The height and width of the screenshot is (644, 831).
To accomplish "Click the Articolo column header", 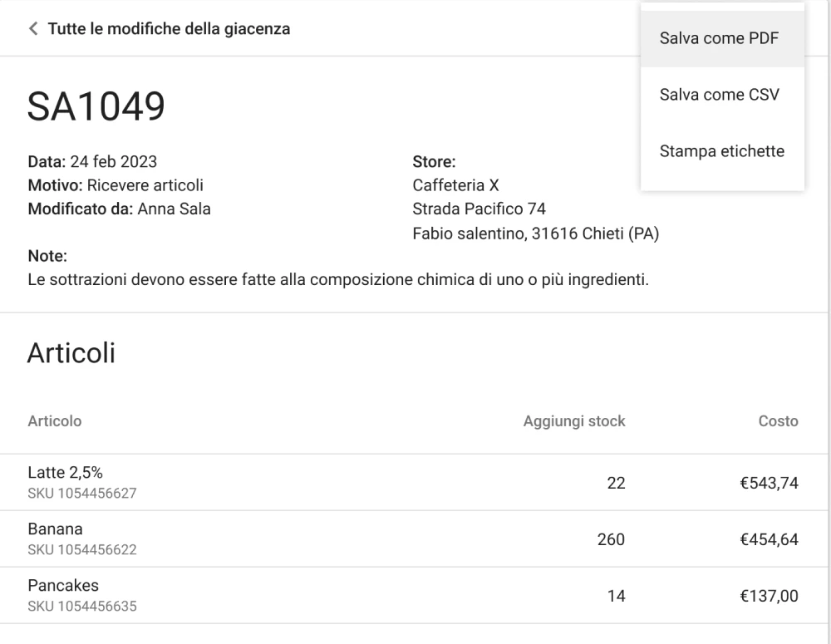I will (x=55, y=421).
